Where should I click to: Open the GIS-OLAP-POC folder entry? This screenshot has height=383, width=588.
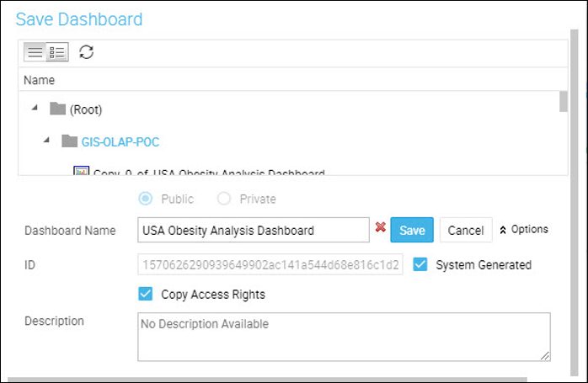[x=120, y=141]
